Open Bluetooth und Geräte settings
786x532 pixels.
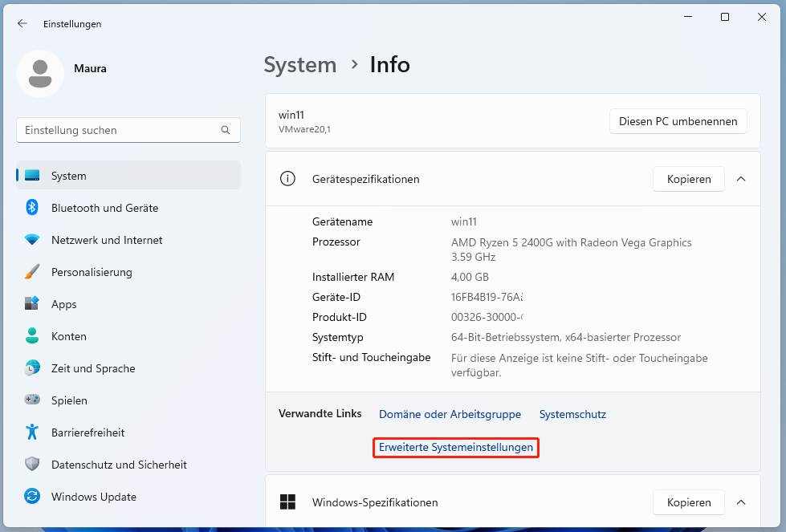128,207
